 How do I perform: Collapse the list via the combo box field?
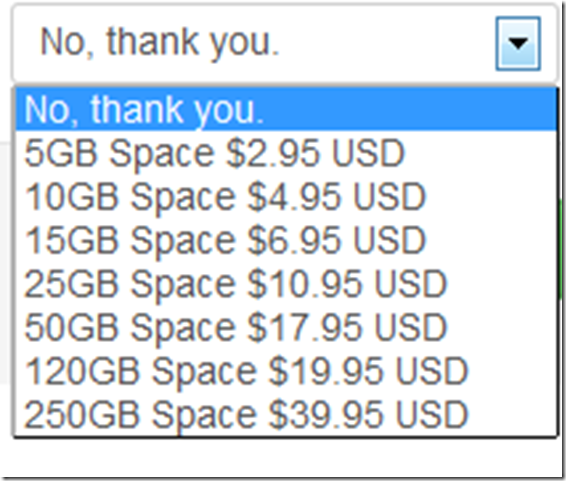coord(285,43)
